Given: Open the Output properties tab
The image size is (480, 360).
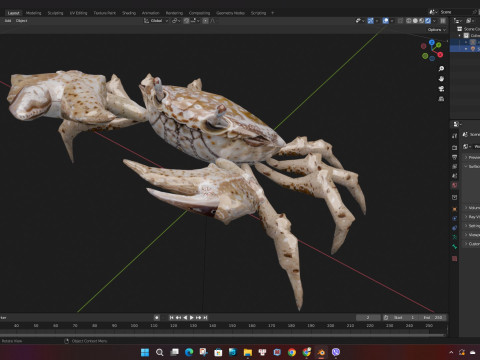Looking at the screenshot, I should pyautogui.click(x=454, y=157).
